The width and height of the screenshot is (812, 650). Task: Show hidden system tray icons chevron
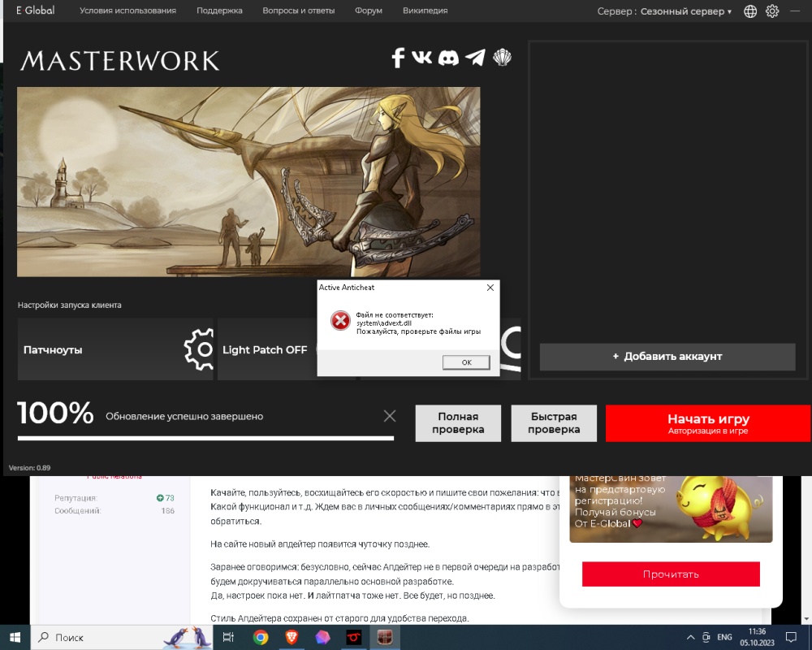(x=690, y=637)
